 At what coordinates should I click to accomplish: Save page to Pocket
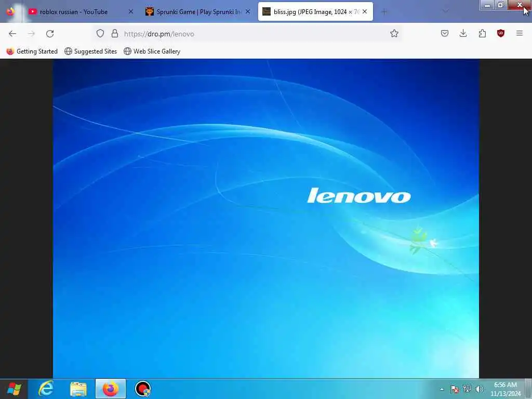(445, 33)
